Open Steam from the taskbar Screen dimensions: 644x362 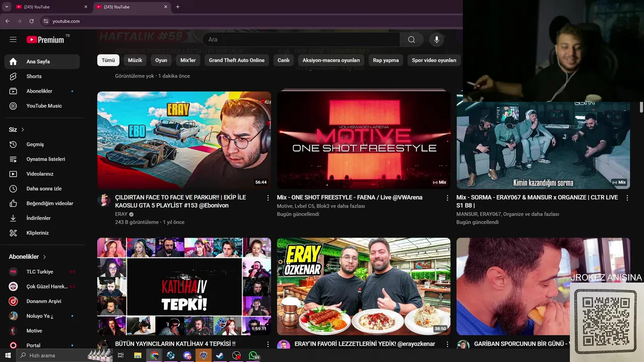point(220,355)
